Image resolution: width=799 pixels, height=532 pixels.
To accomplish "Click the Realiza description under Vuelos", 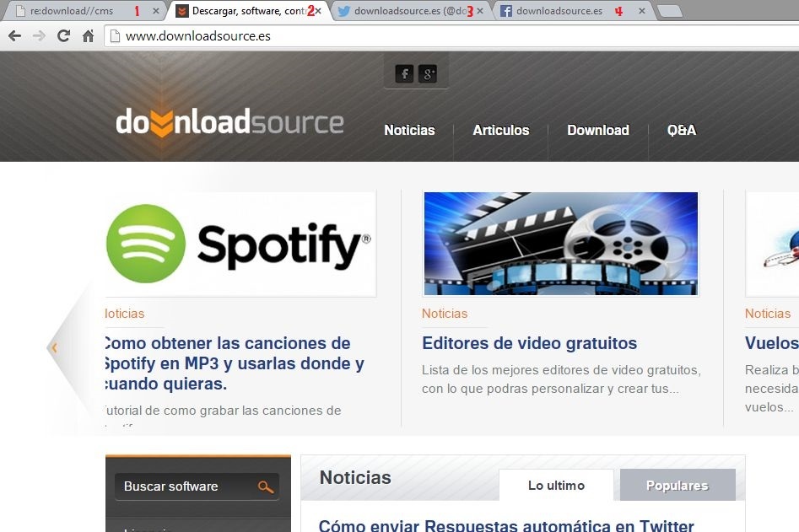I will point(771,389).
